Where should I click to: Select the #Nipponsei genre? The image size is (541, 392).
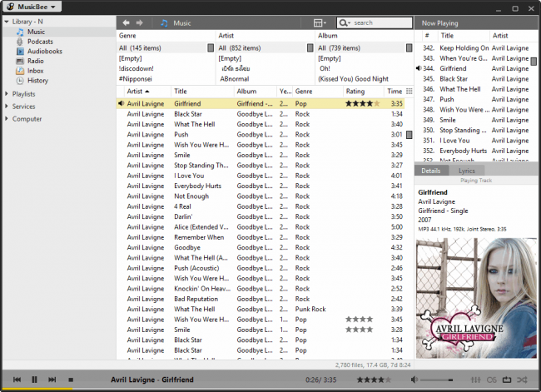point(135,79)
